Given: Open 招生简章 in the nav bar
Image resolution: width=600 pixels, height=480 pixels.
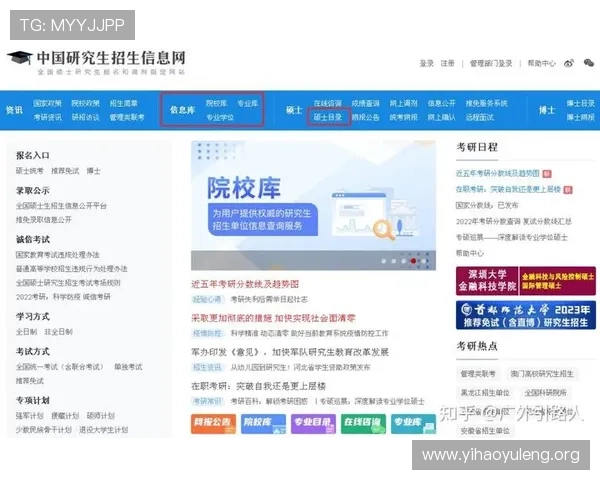Looking at the screenshot, I should tap(124, 103).
